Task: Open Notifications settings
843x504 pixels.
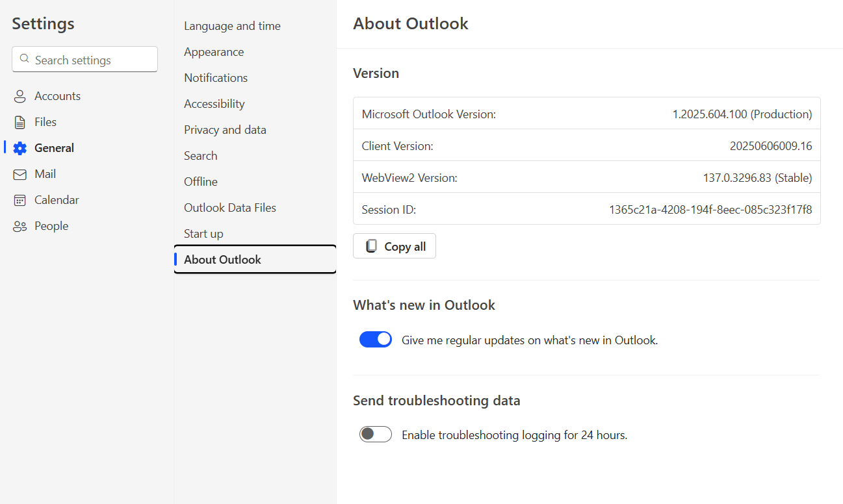Action: pos(216,77)
